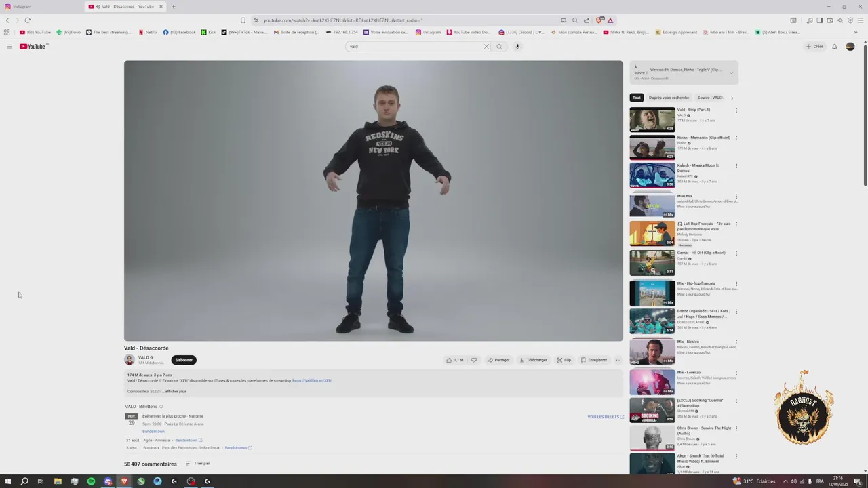Open the more actions ellipsis below the video
The width and height of the screenshot is (868, 488).
pyautogui.click(x=618, y=360)
